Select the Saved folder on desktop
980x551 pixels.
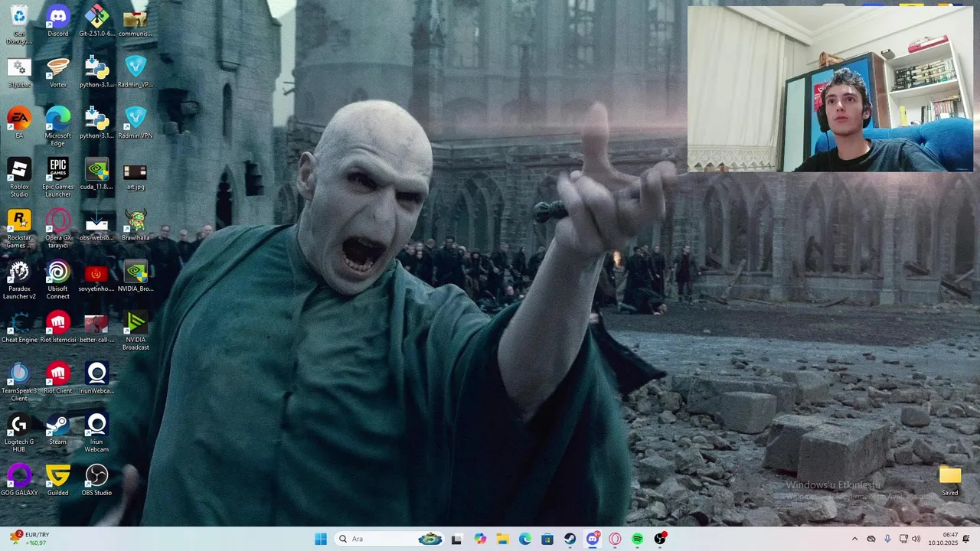point(950,481)
